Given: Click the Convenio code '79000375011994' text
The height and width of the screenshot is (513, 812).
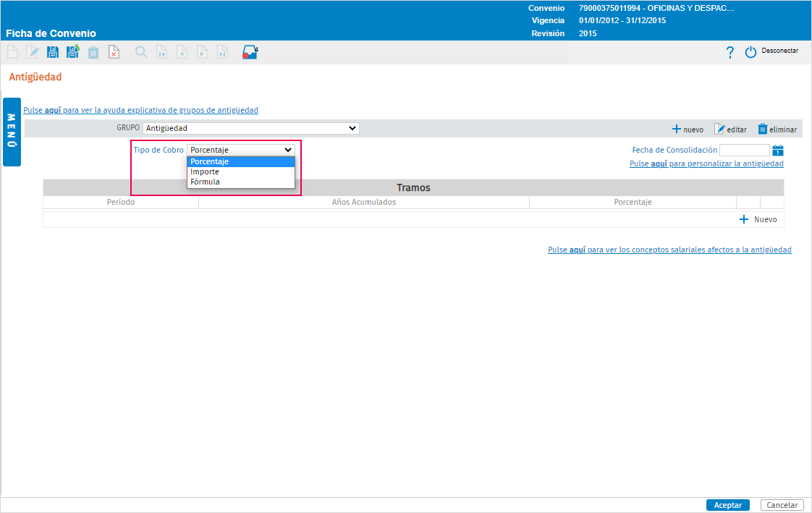Looking at the screenshot, I should point(609,8).
